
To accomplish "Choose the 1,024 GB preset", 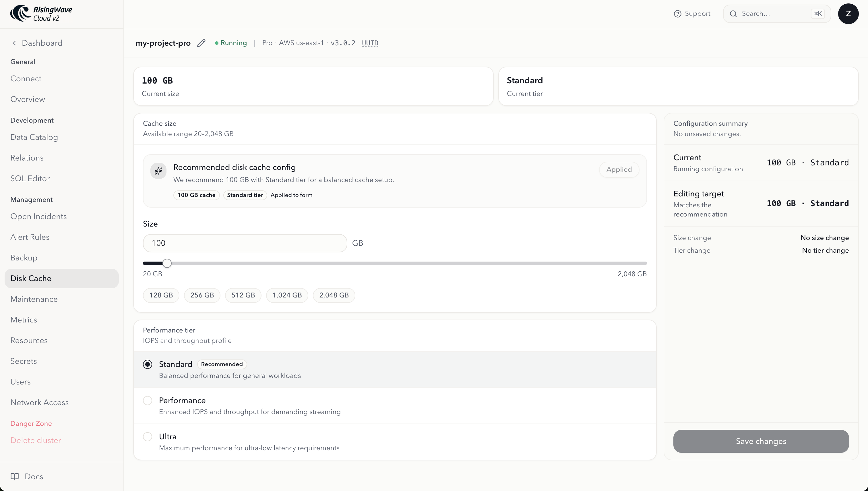I will [x=287, y=295].
